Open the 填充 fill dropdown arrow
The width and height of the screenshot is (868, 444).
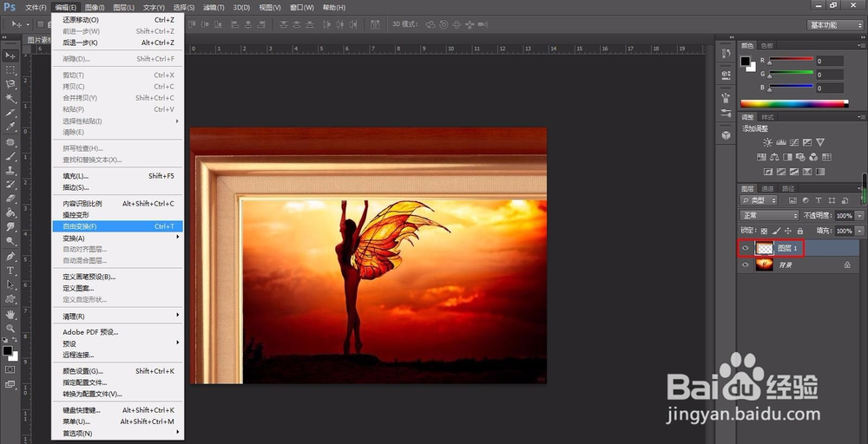pos(859,231)
